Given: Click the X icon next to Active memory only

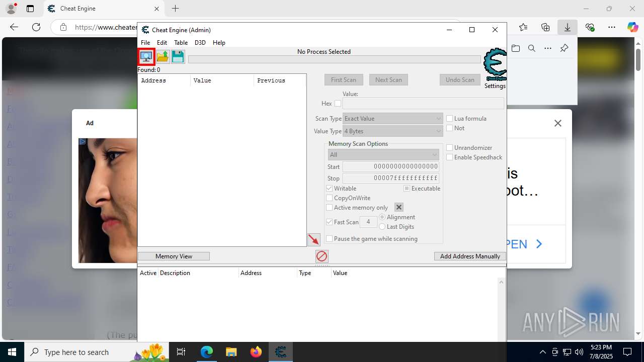Looking at the screenshot, I should pos(399,207).
